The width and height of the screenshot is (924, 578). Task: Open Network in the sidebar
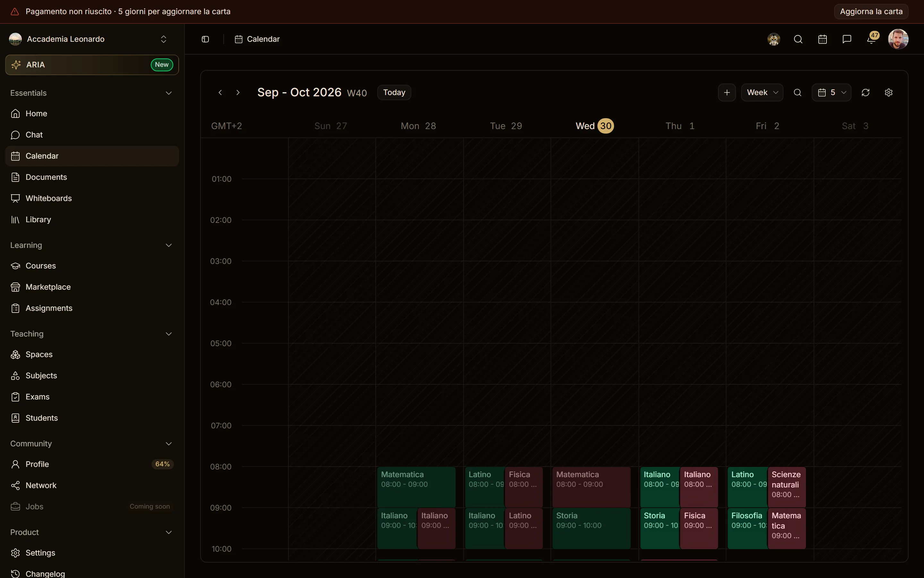pos(92,485)
